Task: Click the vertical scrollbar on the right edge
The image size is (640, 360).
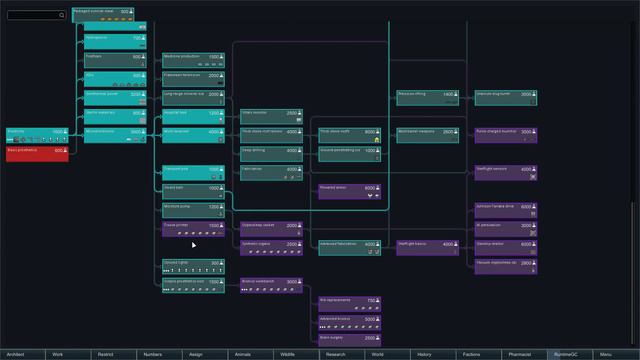Action: coord(633,273)
